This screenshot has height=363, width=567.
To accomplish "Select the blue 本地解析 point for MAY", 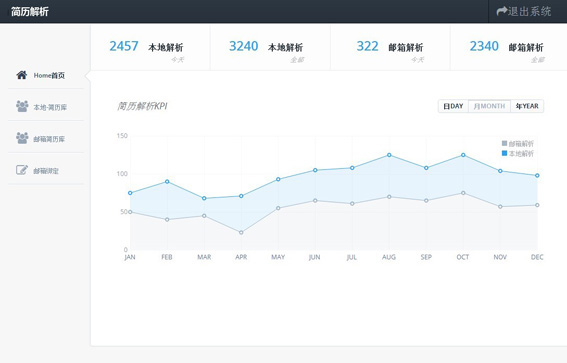I will (x=278, y=179).
